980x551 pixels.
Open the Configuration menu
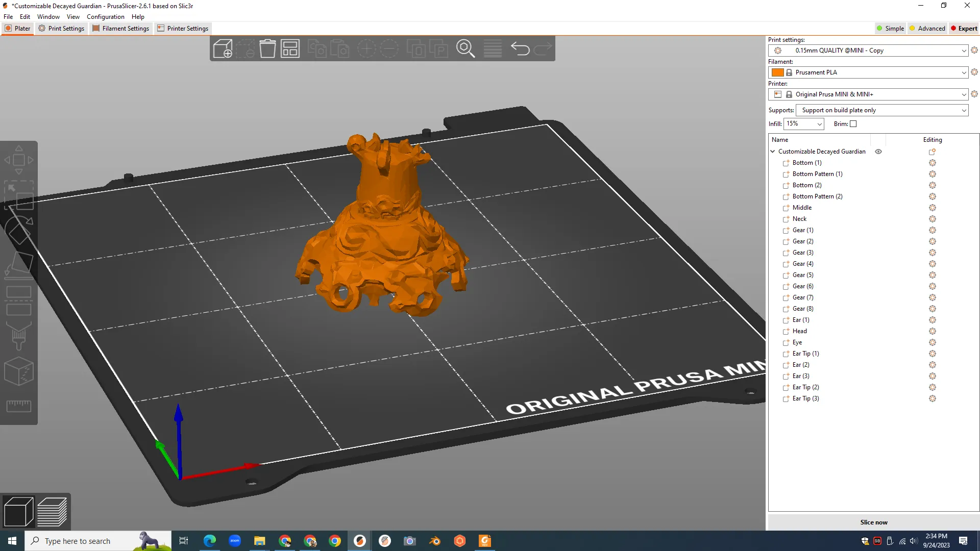coord(105,17)
